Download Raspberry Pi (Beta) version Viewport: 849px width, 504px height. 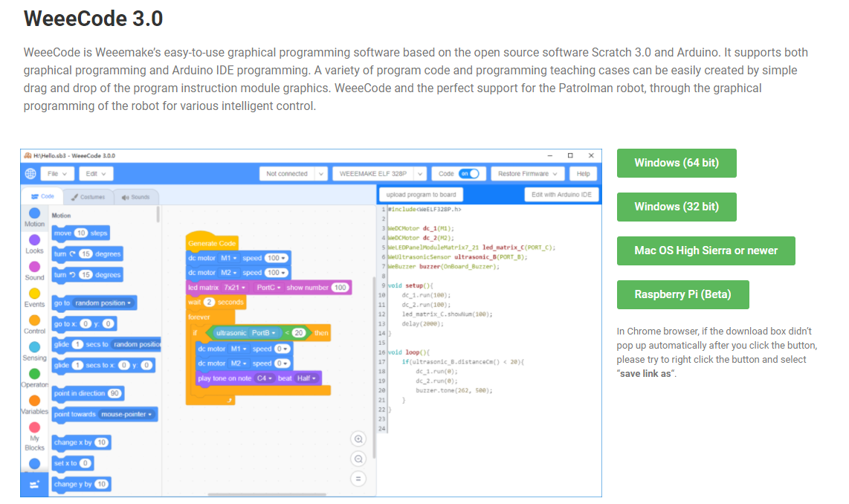(682, 294)
